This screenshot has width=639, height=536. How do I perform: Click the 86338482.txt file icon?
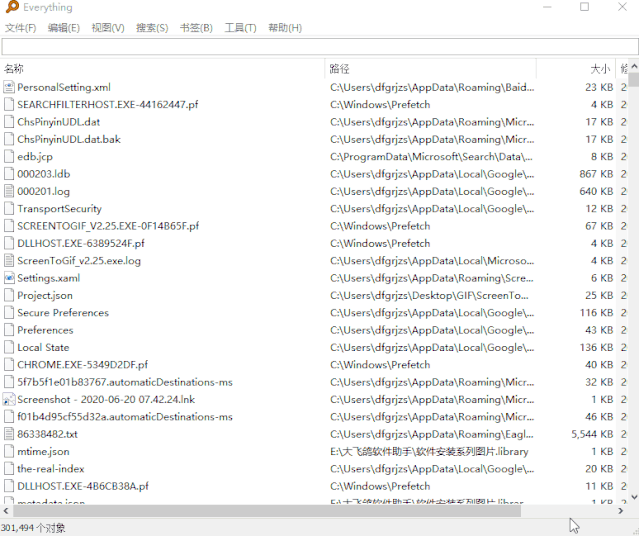point(9,434)
